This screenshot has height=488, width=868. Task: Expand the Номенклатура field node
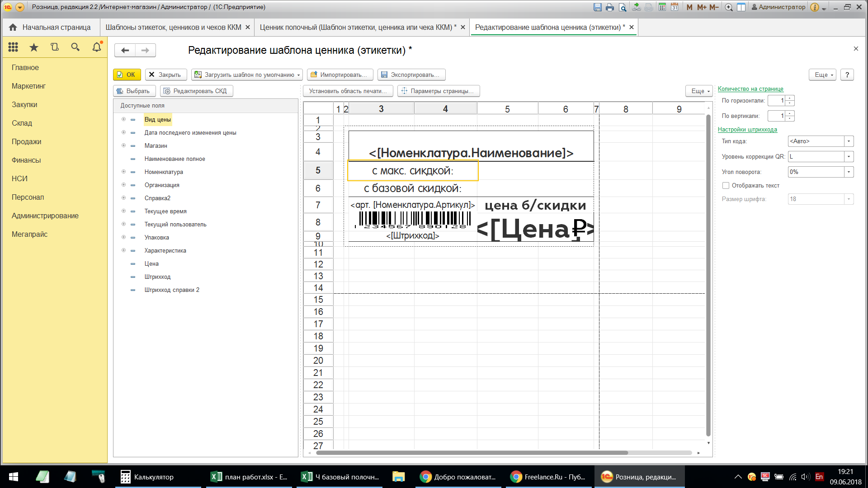[x=123, y=172]
